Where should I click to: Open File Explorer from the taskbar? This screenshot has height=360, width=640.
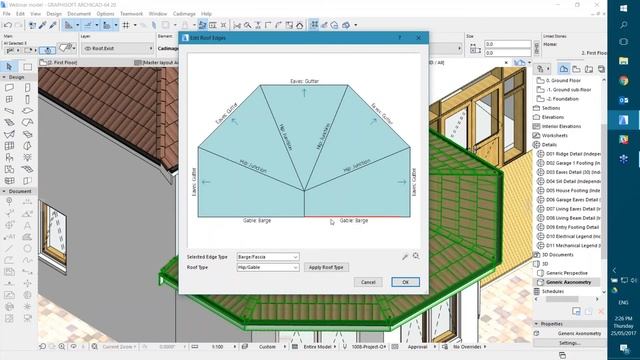tap(623, 61)
